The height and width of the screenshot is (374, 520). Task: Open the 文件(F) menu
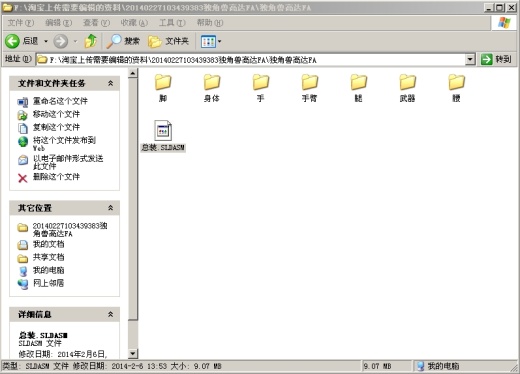click(21, 23)
